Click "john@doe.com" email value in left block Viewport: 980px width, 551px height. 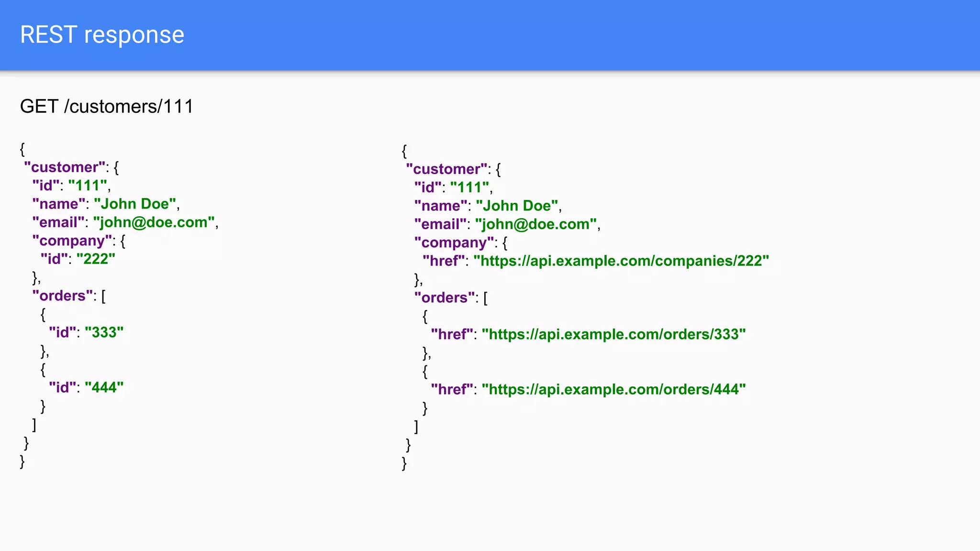point(154,222)
